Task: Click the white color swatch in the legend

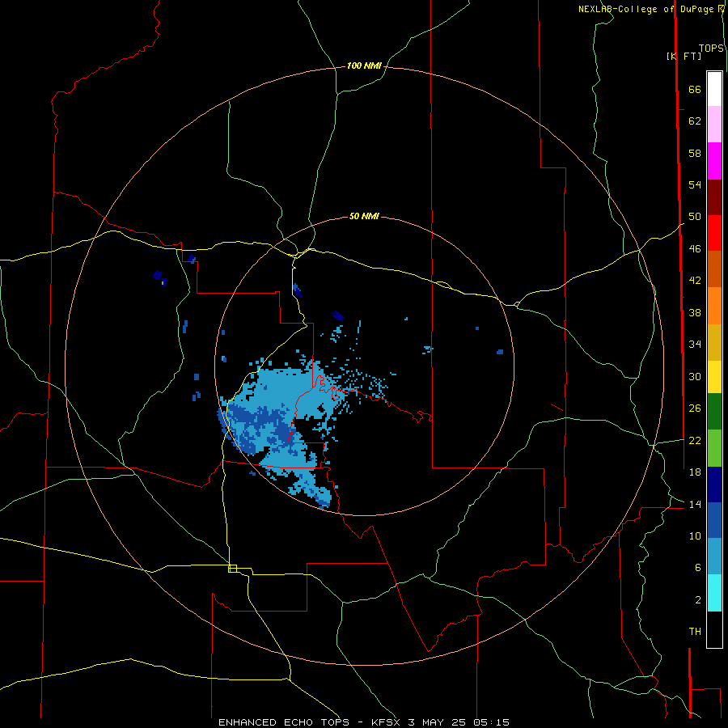Action: pyautogui.click(x=714, y=89)
